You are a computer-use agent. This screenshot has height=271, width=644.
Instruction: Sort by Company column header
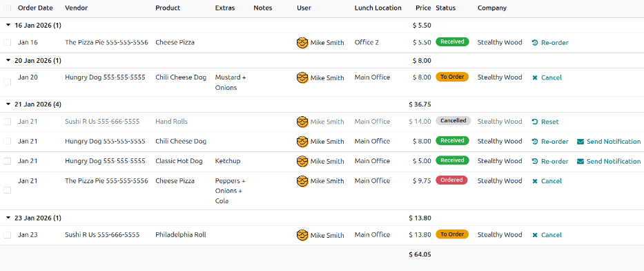[492, 8]
